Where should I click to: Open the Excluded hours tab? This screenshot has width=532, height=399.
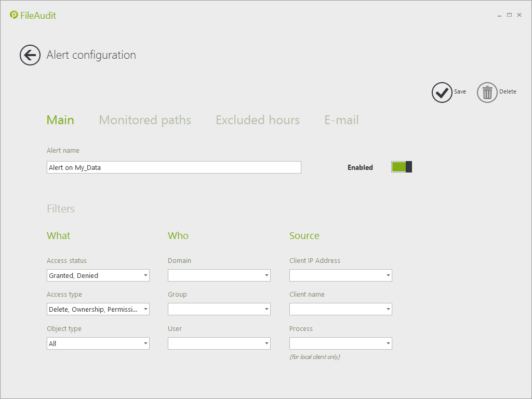(x=258, y=120)
